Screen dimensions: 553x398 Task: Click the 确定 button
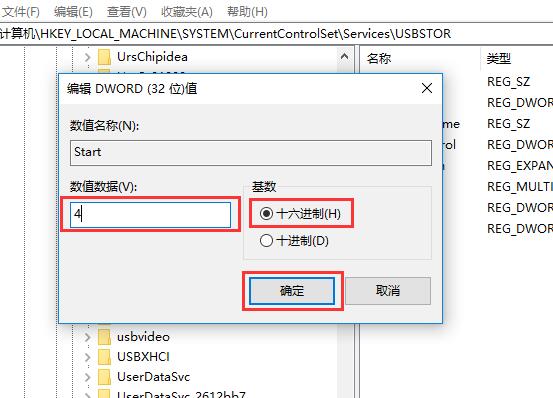[x=292, y=291]
